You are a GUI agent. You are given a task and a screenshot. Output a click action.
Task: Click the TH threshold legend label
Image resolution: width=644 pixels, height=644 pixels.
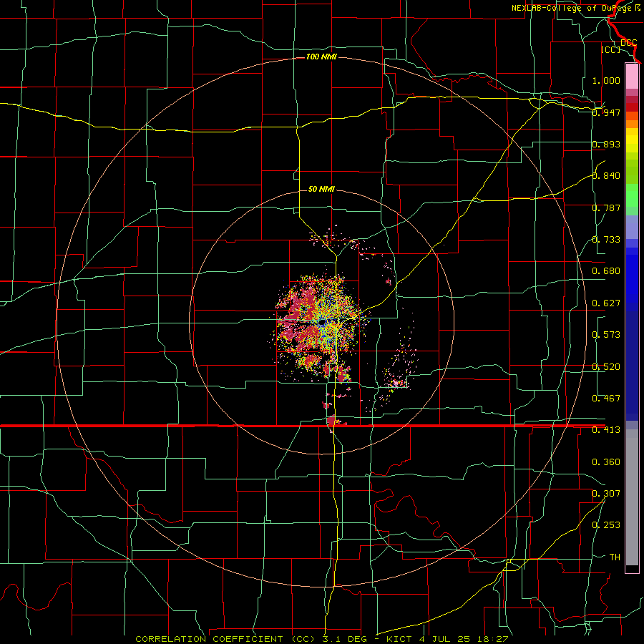coord(615,557)
